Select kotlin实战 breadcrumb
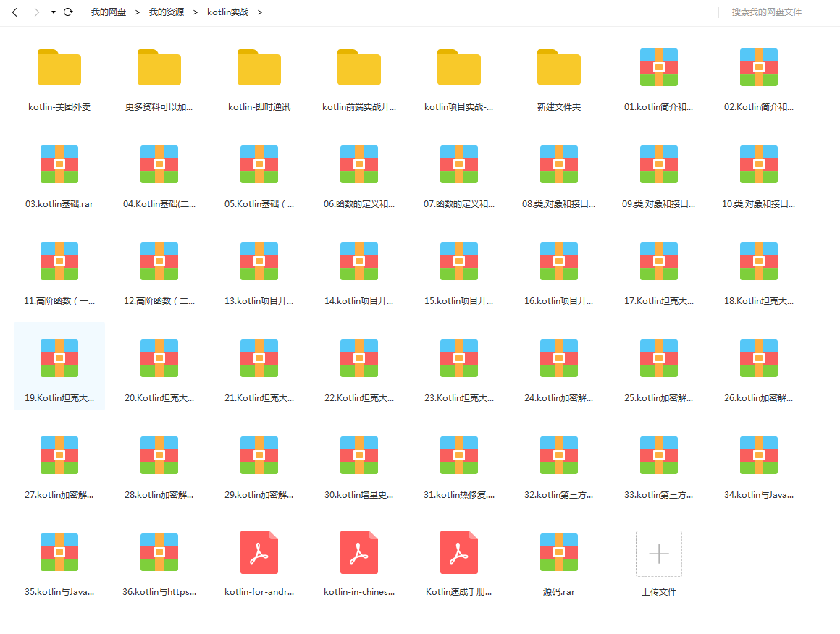840x634 pixels. tap(227, 12)
